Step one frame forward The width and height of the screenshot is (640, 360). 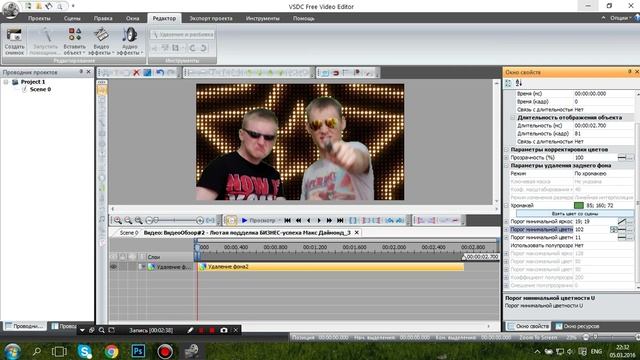click(x=319, y=220)
